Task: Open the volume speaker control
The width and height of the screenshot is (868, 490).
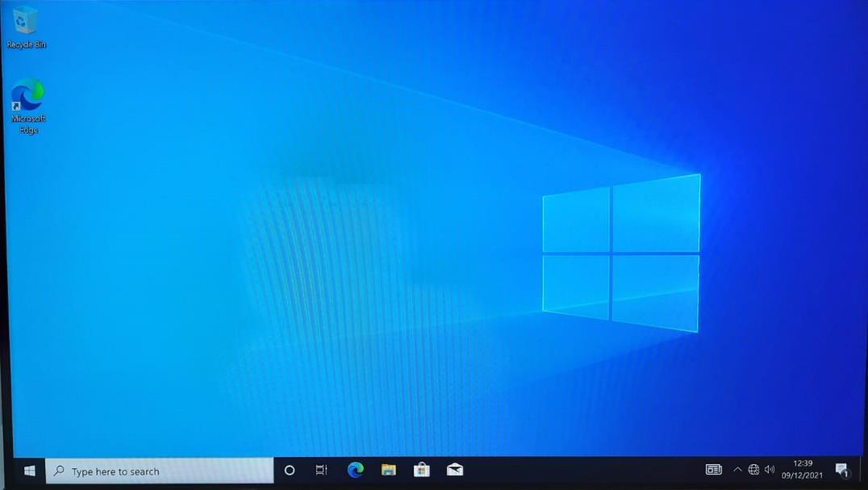Action: (770, 470)
